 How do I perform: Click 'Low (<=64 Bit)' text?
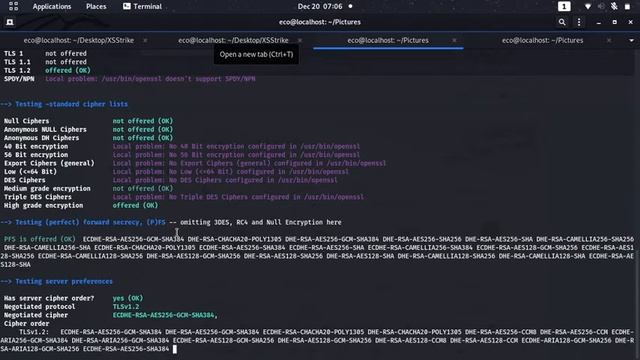pyautogui.click(x=30, y=172)
